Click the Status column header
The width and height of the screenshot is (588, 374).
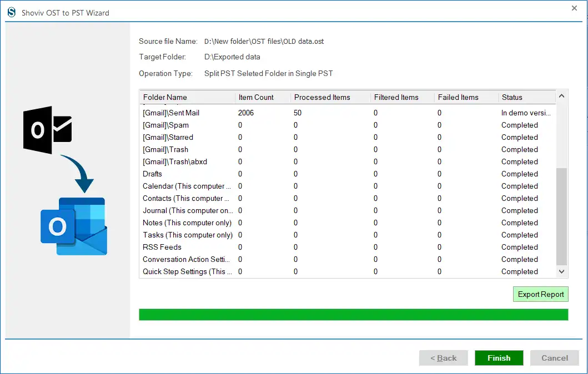(x=527, y=97)
